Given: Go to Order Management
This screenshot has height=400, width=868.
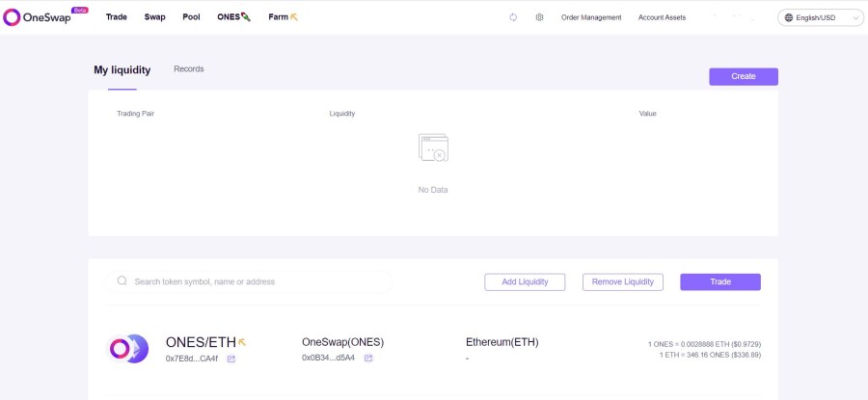Looking at the screenshot, I should point(591,17).
